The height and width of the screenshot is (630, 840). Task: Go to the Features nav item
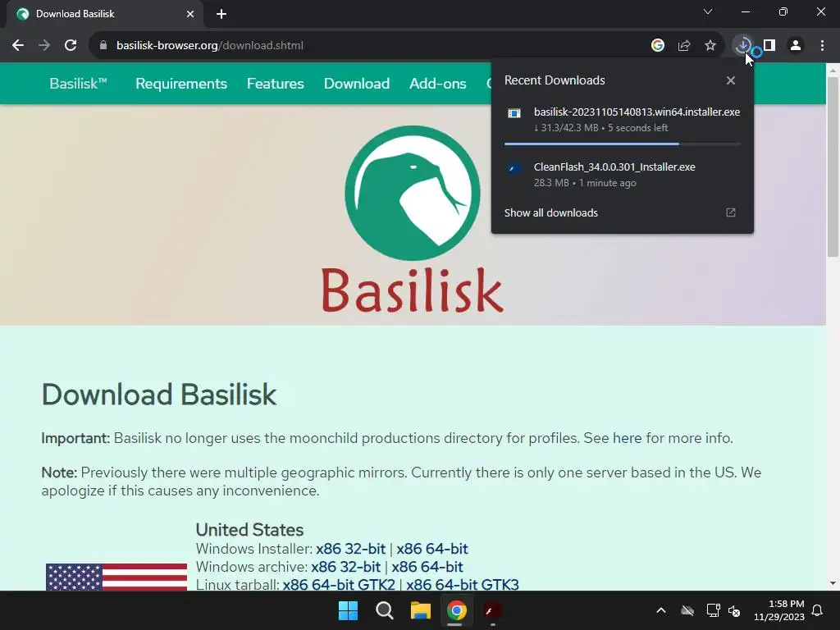(x=276, y=84)
